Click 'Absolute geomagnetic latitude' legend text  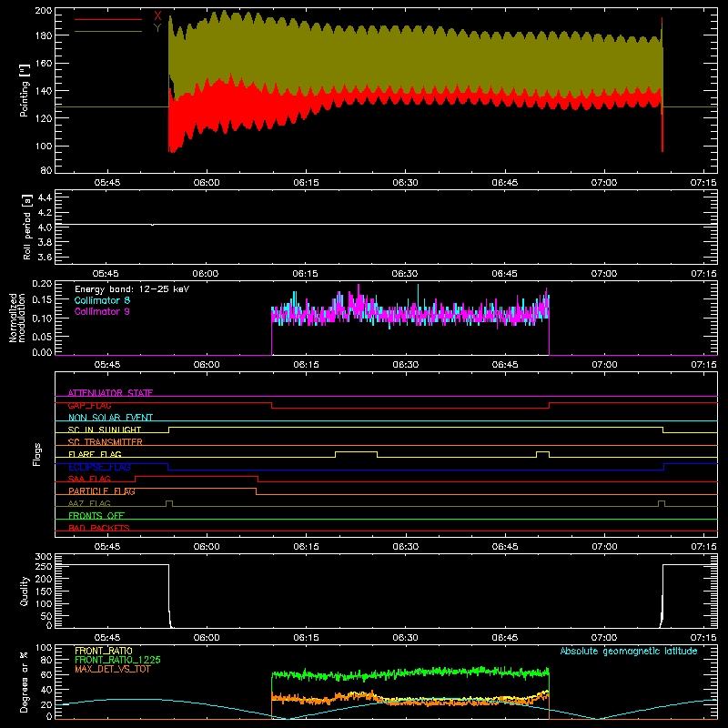pyautogui.click(x=629, y=651)
